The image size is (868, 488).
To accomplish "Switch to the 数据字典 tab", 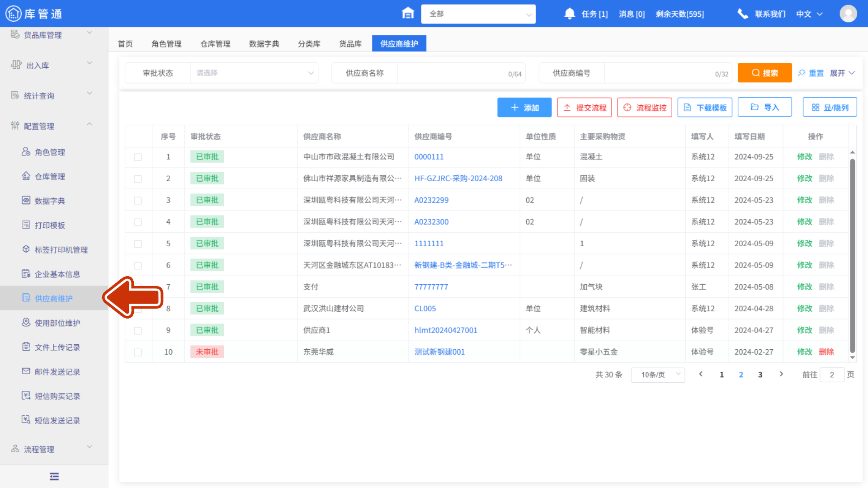I will (x=264, y=44).
